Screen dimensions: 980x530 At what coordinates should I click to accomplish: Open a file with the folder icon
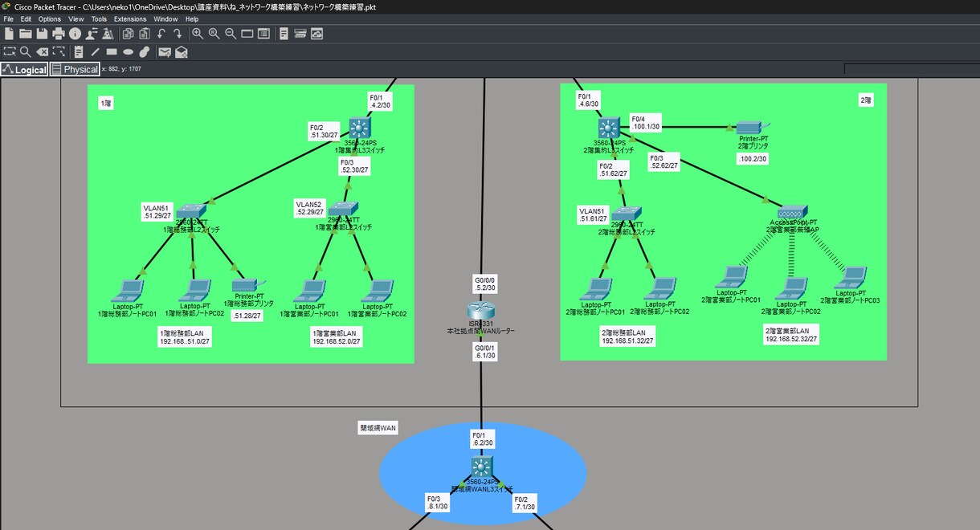[26, 34]
